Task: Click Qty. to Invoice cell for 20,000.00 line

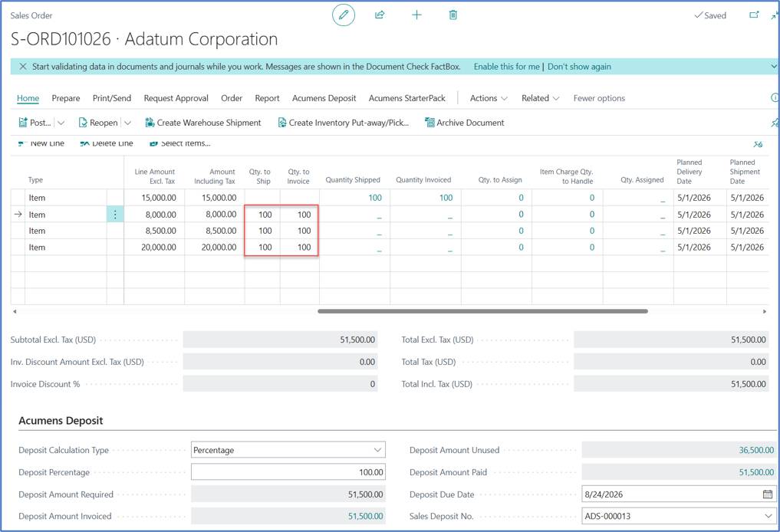Action: [299, 247]
